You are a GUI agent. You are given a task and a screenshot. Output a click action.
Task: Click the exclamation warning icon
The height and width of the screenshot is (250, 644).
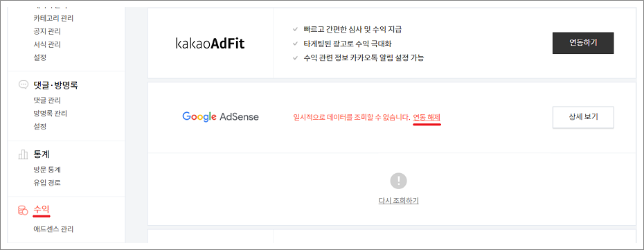398,181
